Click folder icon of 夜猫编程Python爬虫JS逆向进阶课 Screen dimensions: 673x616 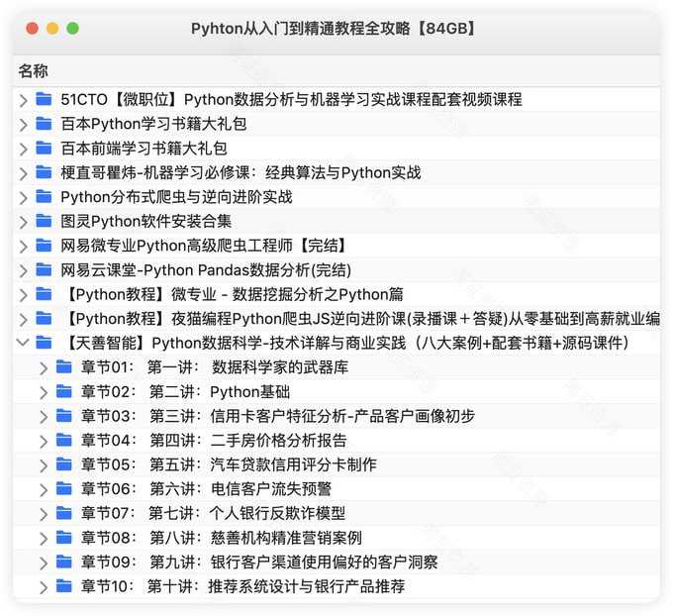pyautogui.click(x=44, y=318)
